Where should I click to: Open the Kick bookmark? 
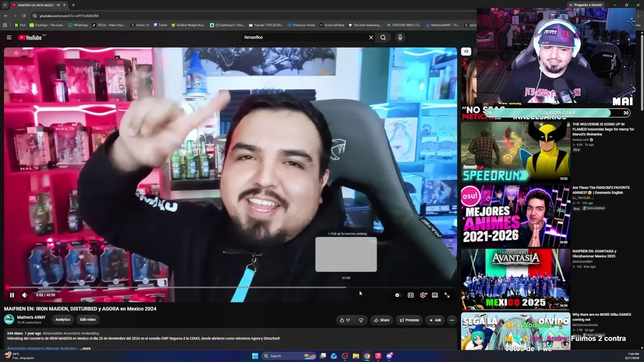click(x=20, y=25)
